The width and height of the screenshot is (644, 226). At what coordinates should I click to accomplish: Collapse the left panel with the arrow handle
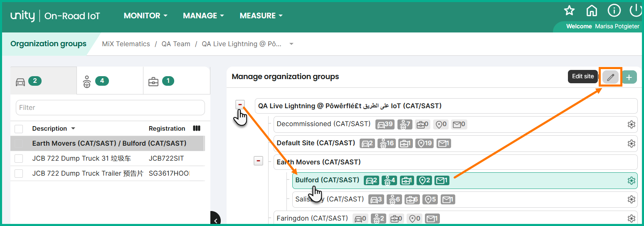pyautogui.click(x=215, y=220)
